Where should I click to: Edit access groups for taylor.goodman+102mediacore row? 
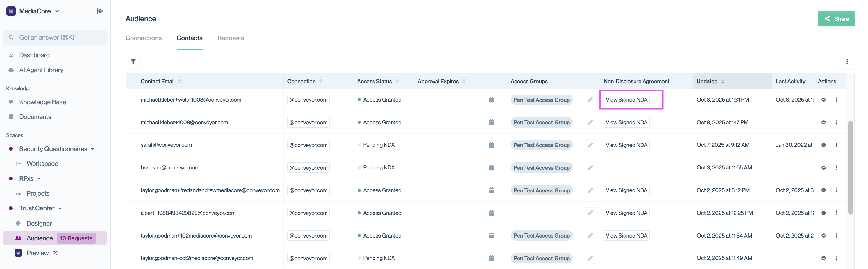tap(590, 235)
